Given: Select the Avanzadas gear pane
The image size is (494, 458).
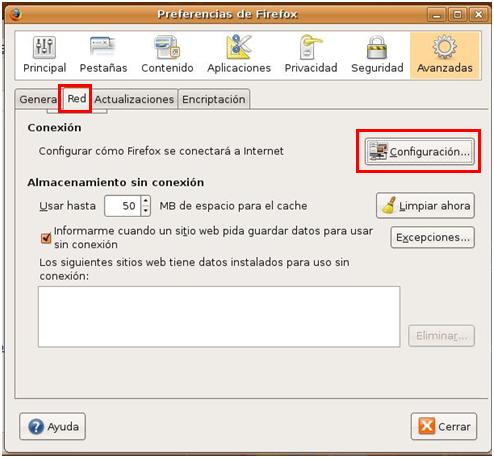Looking at the screenshot, I should coord(445,55).
